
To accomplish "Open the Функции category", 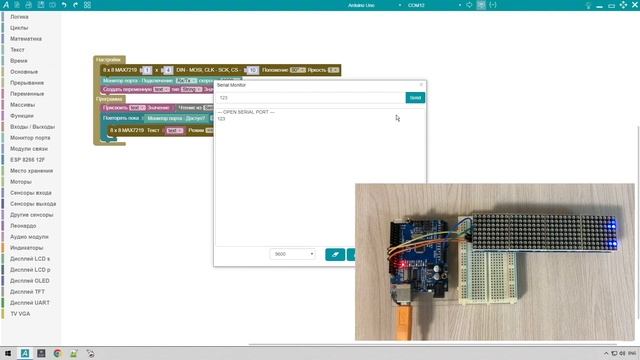I will (22, 116).
